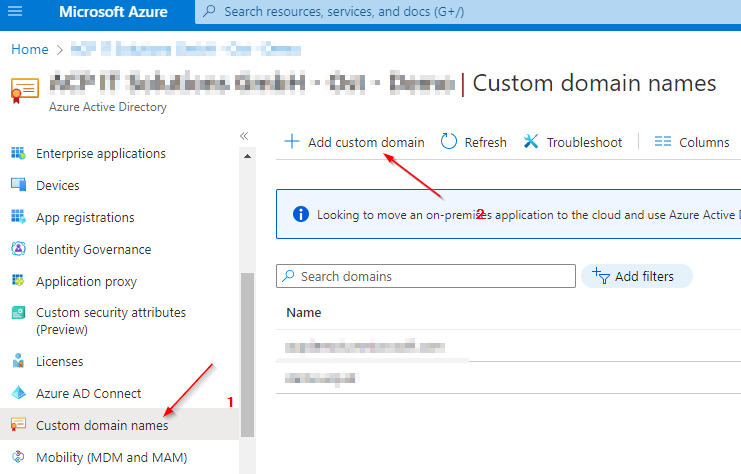This screenshot has height=474, width=741.
Task: Click the magnifier icon in top search bar
Action: click(x=209, y=11)
